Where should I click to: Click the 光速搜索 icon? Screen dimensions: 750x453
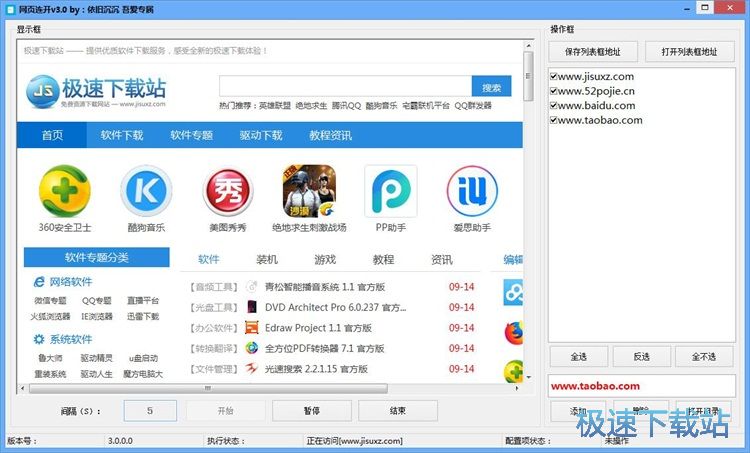252,369
